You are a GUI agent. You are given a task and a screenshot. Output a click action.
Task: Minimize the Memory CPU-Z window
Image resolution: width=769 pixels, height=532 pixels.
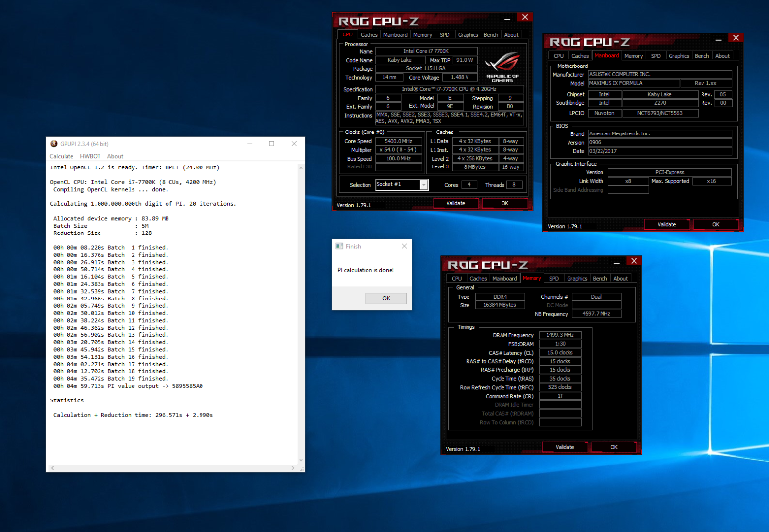coord(616,263)
